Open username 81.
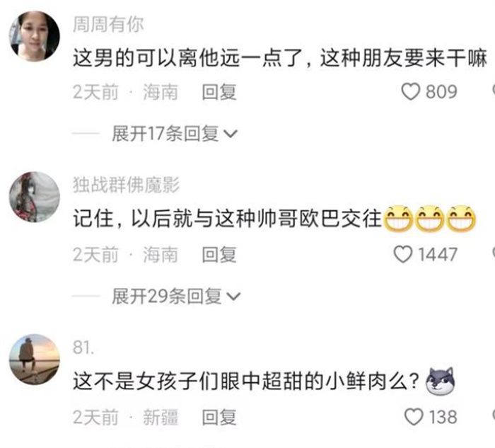495x448 pixels. pos(83,348)
